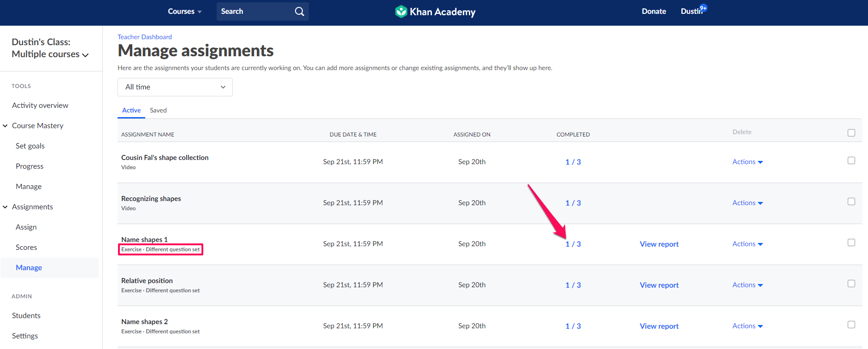Open Settings in admin sidebar

tap(25, 336)
